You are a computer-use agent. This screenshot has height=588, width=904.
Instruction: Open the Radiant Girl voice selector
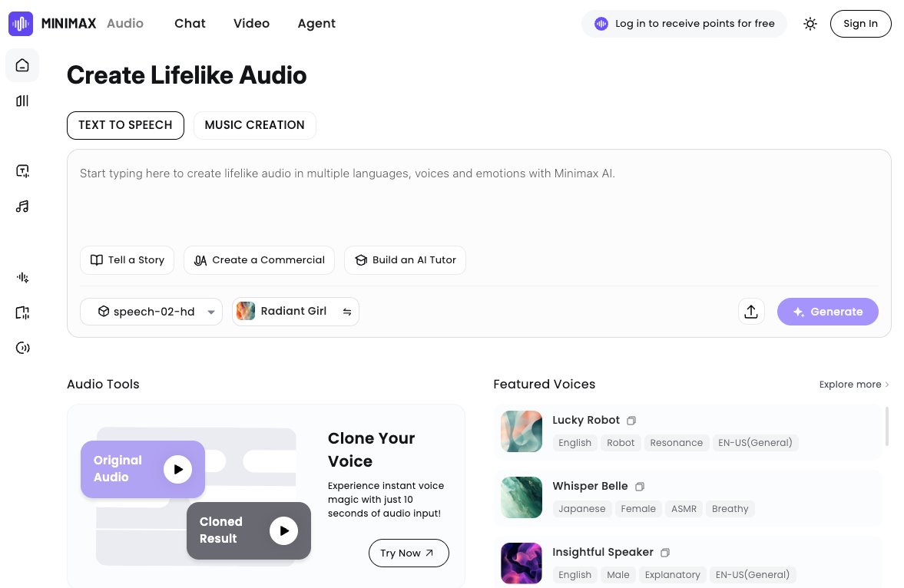click(296, 312)
